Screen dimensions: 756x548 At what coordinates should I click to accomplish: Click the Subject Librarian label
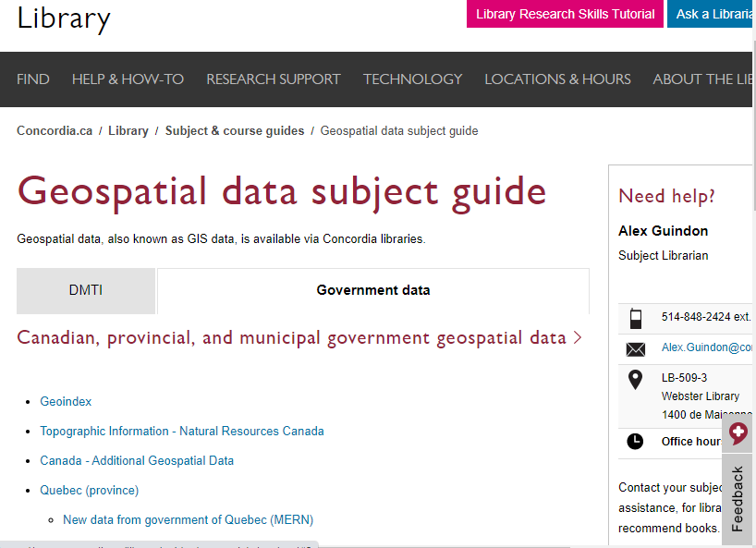click(663, 255)
